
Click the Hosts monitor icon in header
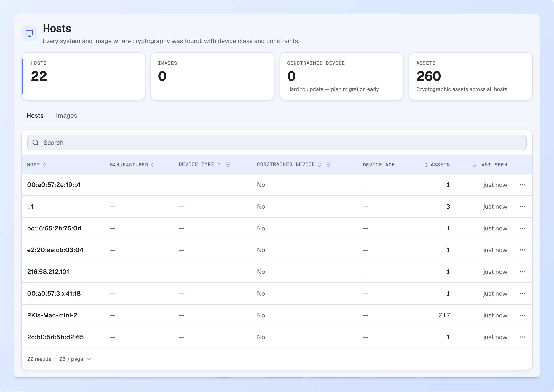tap(29, 33)
